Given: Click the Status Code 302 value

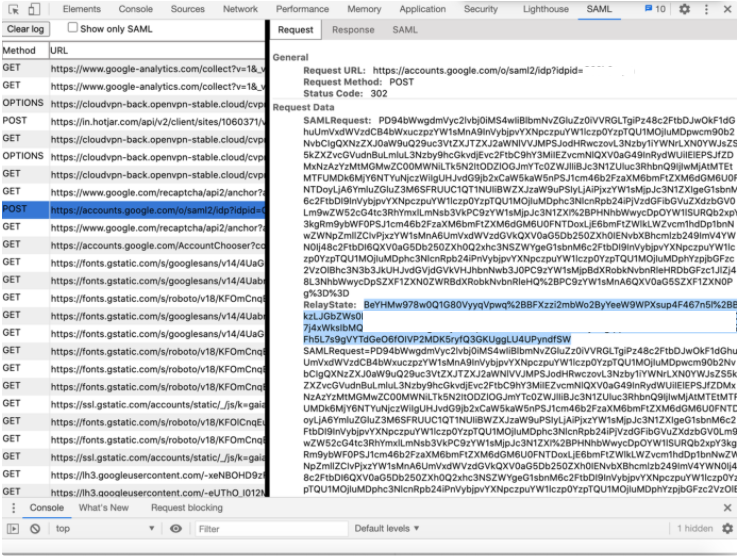Looking at the screenshot, I should [x=379, y=94].
